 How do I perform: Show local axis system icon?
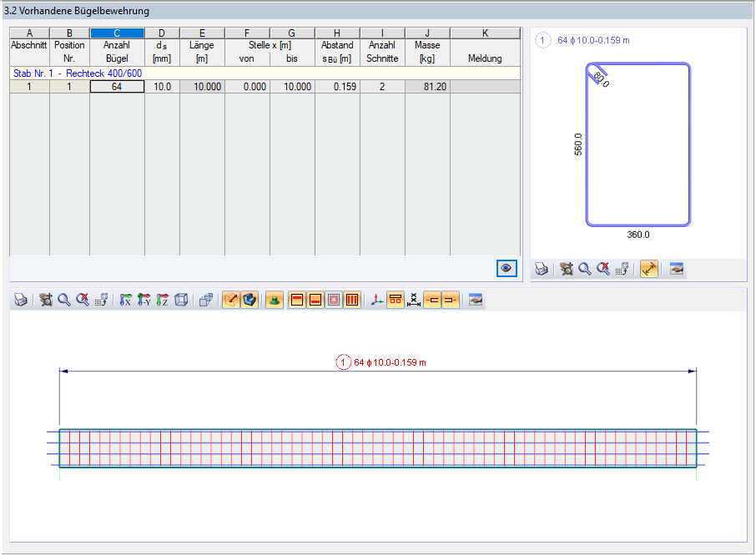pyautogui.click(x=377, y=300)
